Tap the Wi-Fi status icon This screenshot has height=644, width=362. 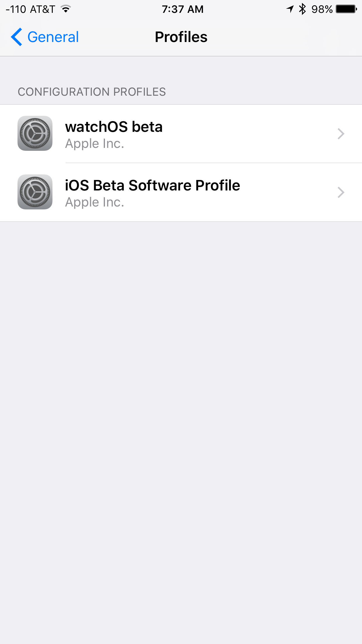click(x=66, y=9)
